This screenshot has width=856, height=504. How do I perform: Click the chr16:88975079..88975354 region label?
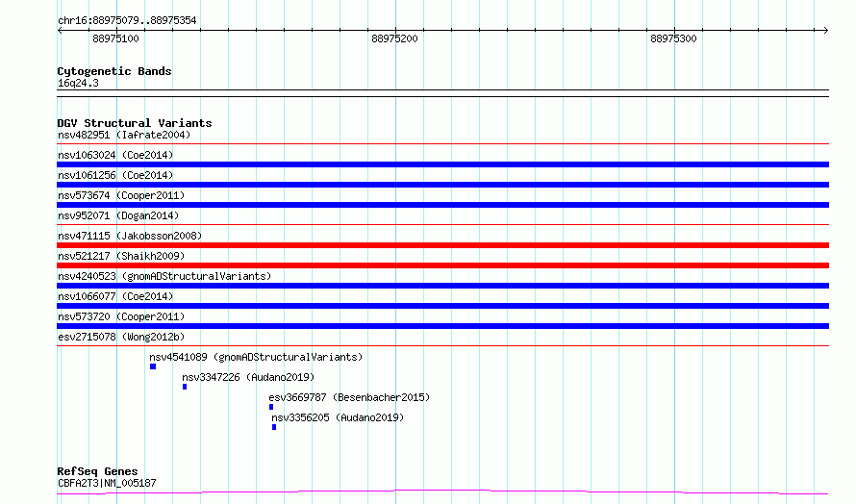[127, 20]
